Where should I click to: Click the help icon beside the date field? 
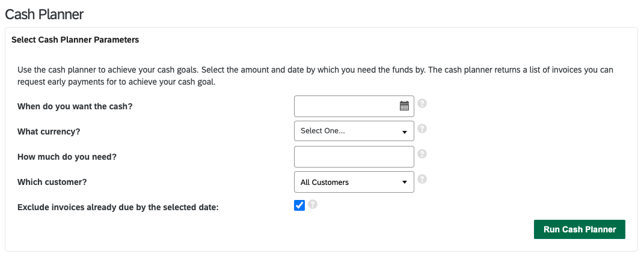422,103
